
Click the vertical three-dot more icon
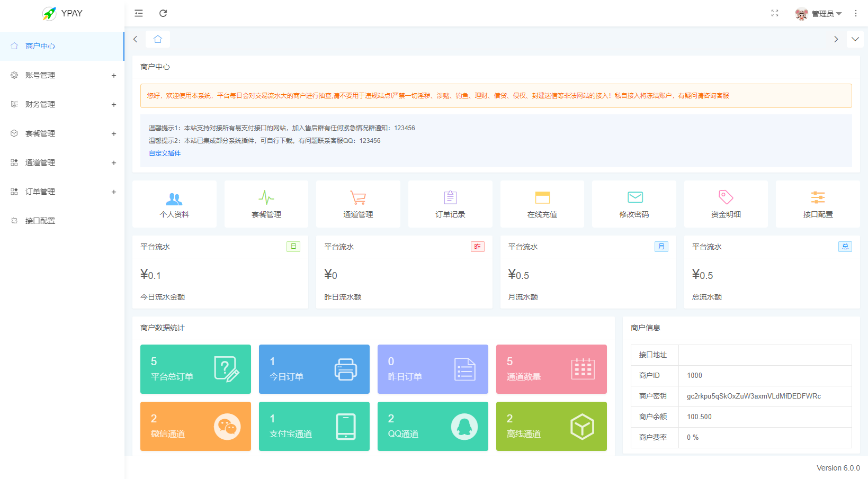click(x=856, y=13)
